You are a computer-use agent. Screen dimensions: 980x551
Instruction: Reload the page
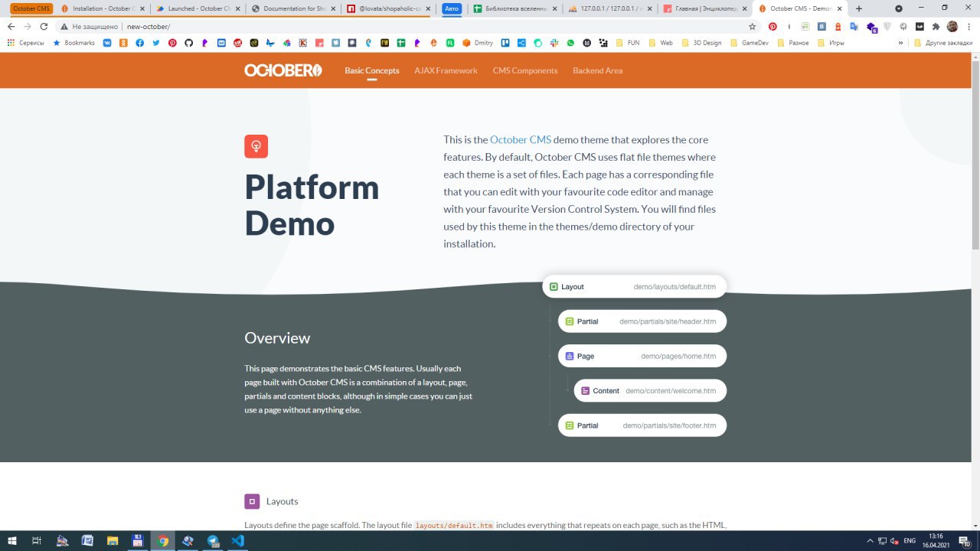[x=44, y=26]
